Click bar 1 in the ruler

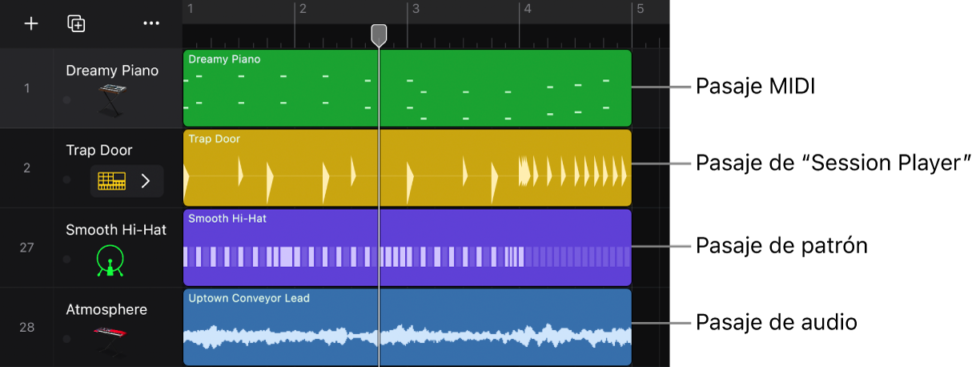(191, 10)
